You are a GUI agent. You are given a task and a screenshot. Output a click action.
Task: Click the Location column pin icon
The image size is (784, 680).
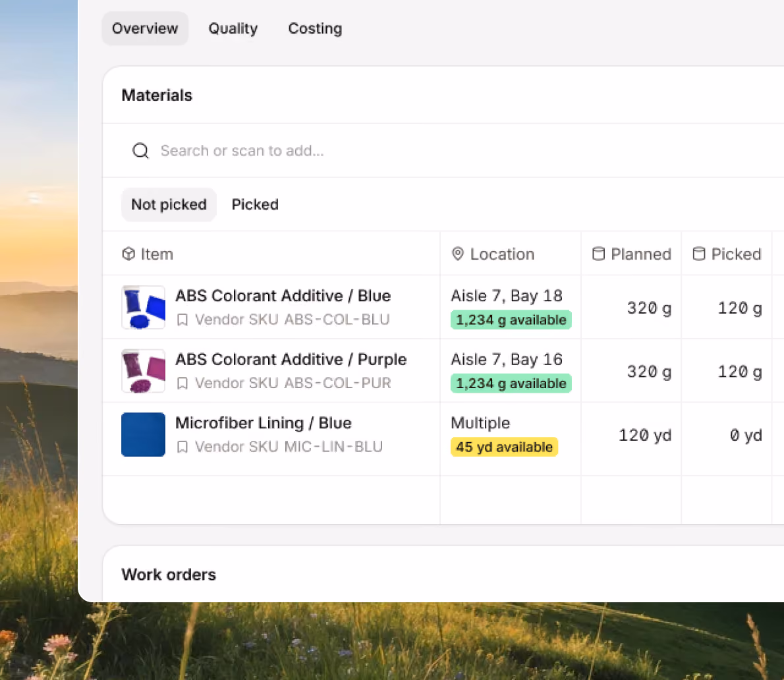tap(457, 254)
